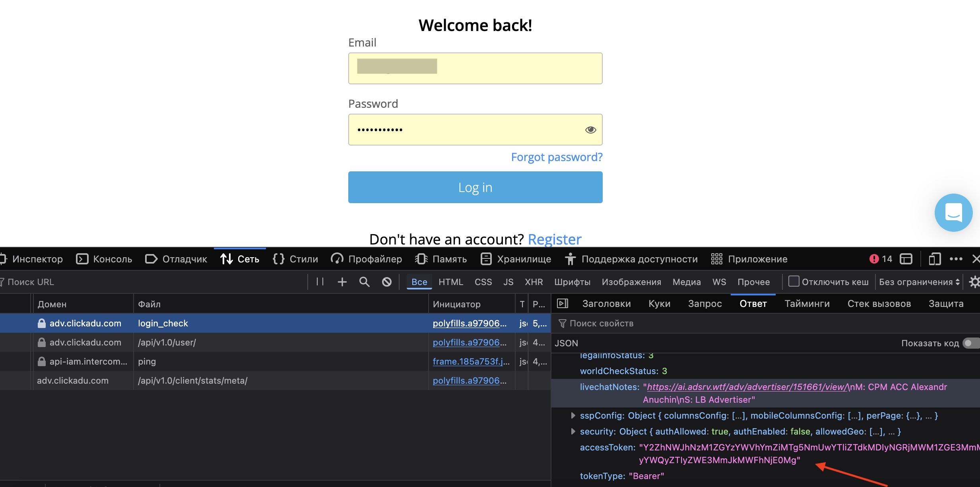The image size is (980, 487).
Task: Filter requests by XHR
Action: [x=534, y=282]
